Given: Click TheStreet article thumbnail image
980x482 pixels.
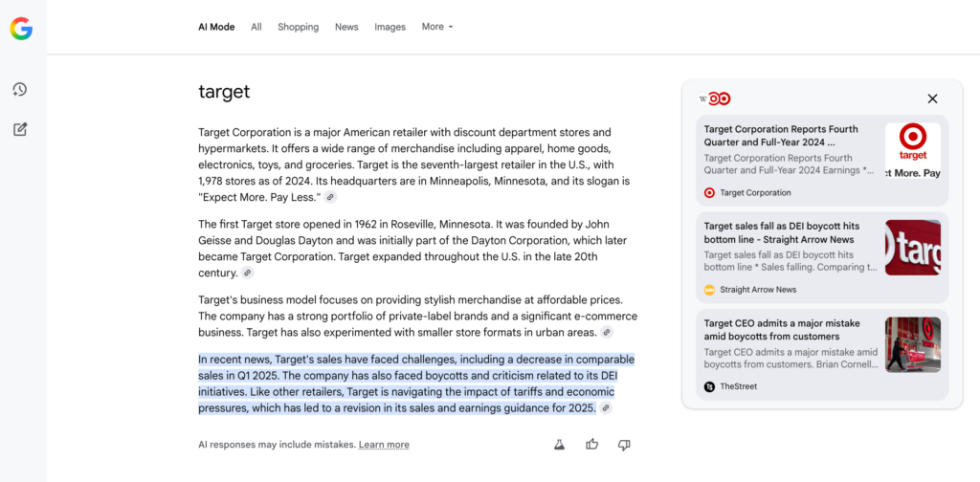Looking at the screenshot, I should (912, 344).
